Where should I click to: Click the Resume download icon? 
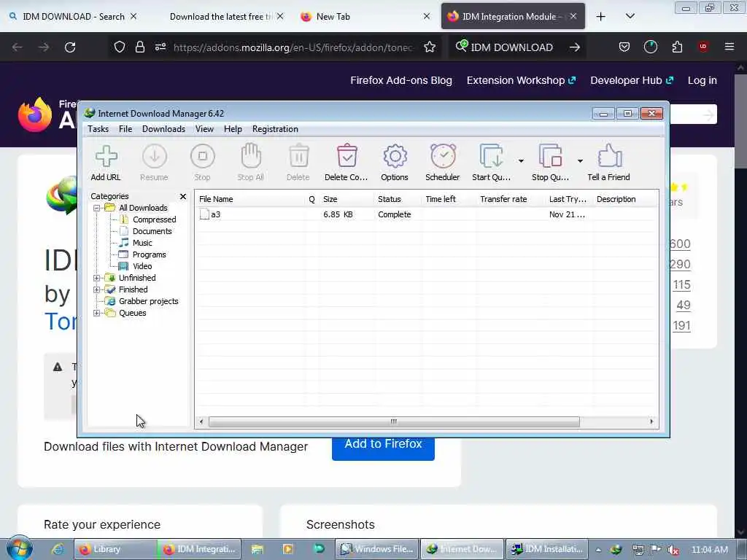(x=154, y=163)
